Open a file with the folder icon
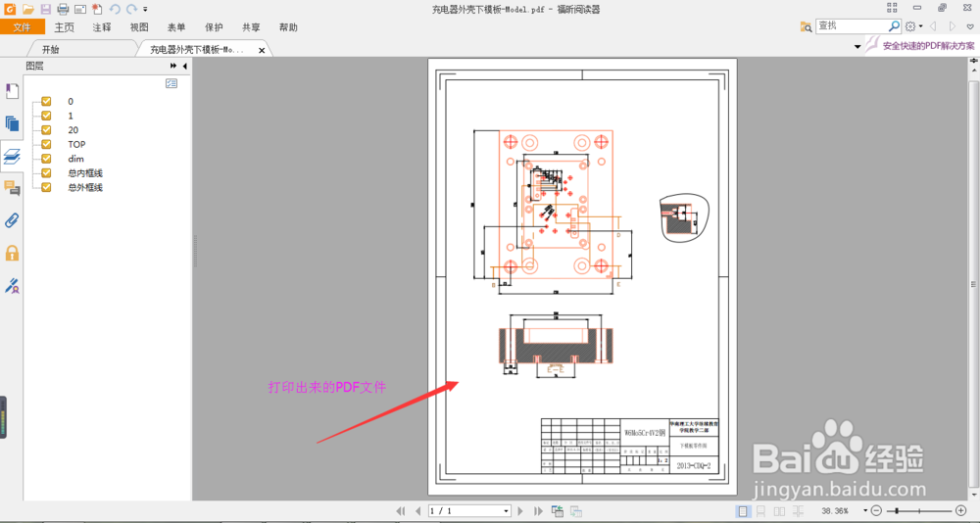The height and width of the screenshot is (523, 980). 28,9
